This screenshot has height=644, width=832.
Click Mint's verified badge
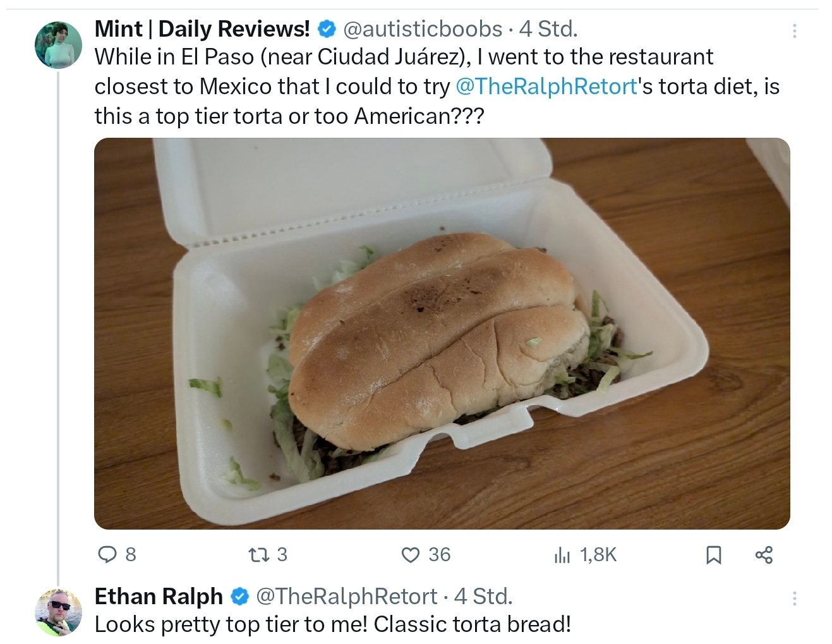pos(326,29)
